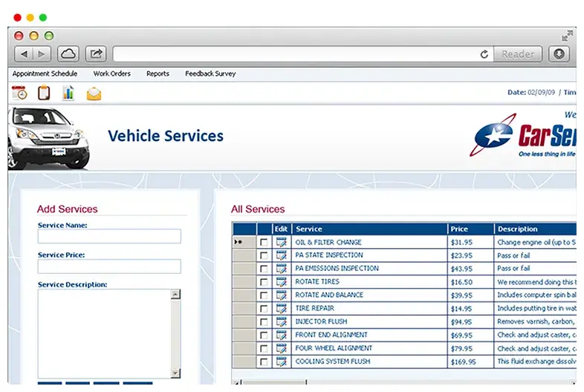Click the COOLING SYSTEM FLUSH service name
The width and height of the screenshot is (584, 392).
(x=333, y=362)
